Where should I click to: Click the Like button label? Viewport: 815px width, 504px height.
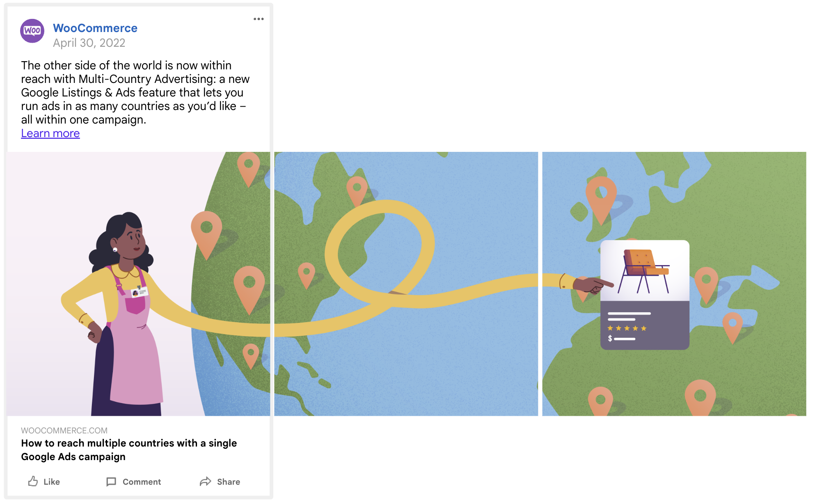point(52,482)
